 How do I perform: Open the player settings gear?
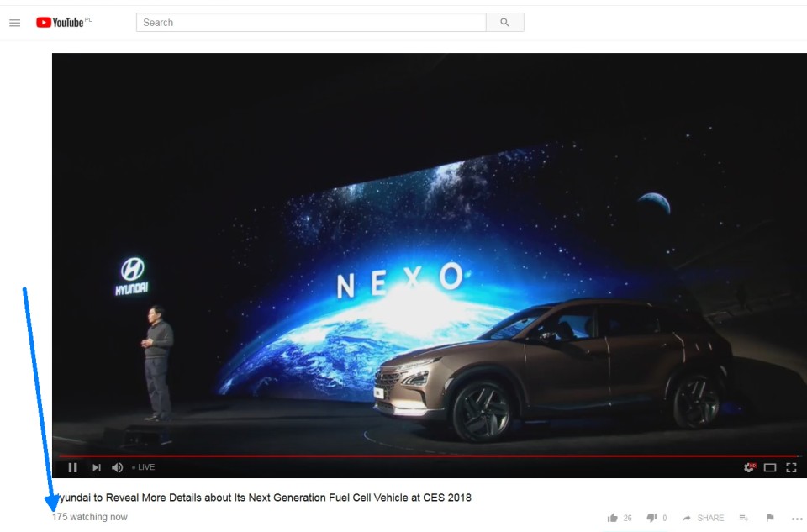pos(750,467)
